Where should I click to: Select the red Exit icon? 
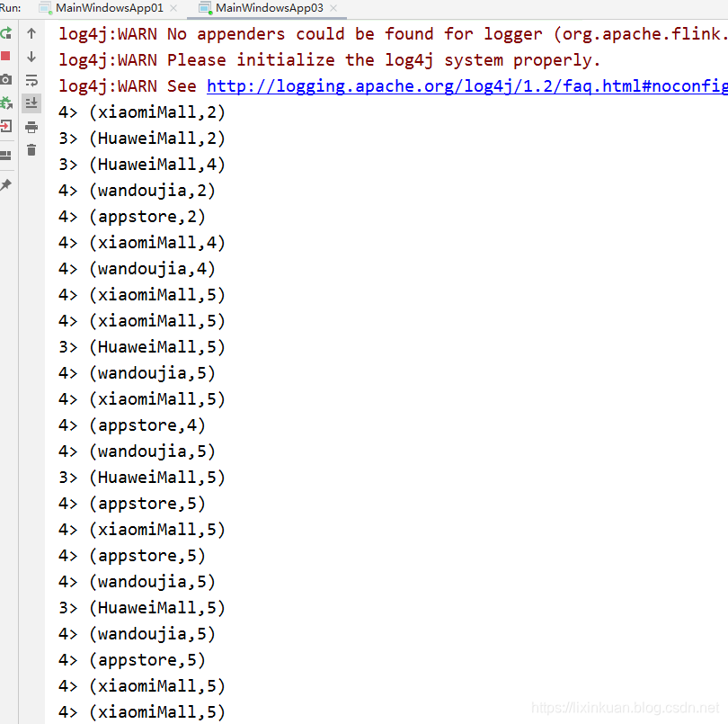(x=6, y=126)
